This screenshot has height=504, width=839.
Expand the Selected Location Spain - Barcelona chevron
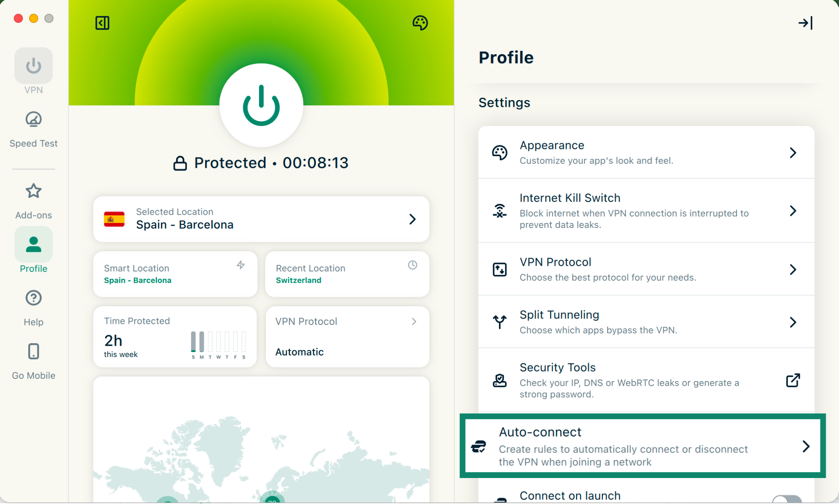pyautogui.click(x=413, y=219)
